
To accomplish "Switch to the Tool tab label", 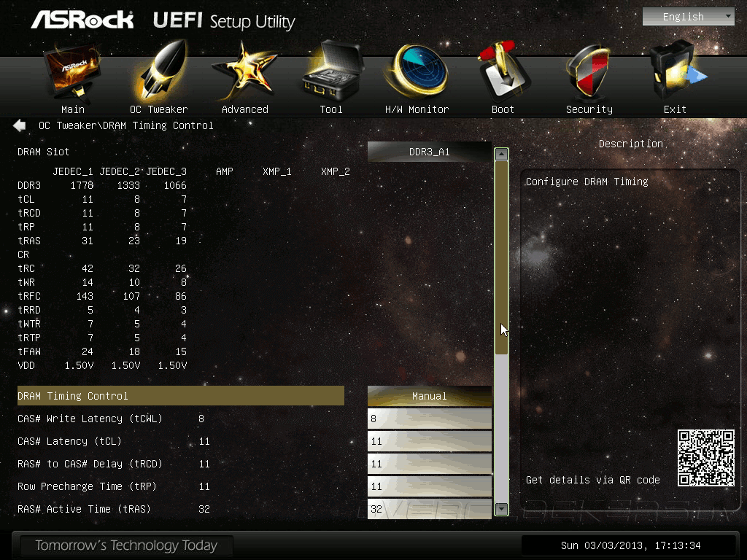I will [x=331, y=109].
